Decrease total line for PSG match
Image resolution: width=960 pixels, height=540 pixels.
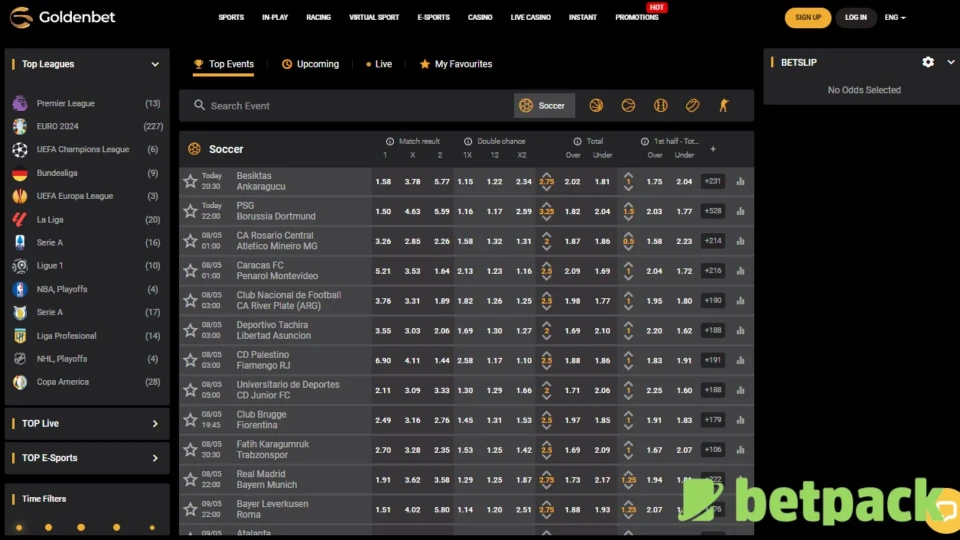click(x=546, y=219)
